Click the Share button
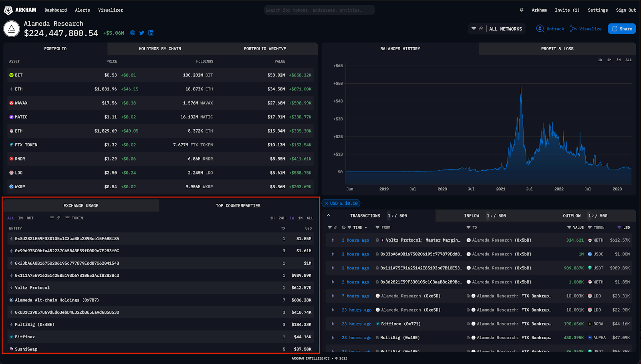The width and height of the screenshot is (641, 364). point(622,29)
